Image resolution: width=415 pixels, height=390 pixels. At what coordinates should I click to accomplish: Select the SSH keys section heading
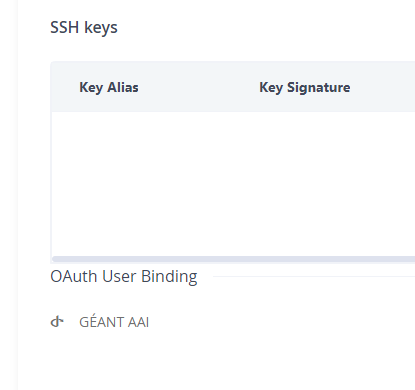[84, 27]
